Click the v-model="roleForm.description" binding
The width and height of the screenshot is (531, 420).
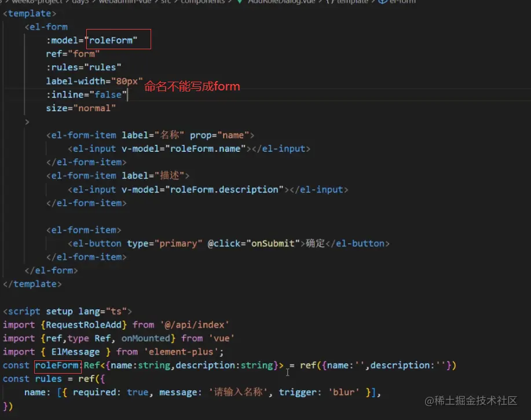pyautogui.click(x=203, y=189)
